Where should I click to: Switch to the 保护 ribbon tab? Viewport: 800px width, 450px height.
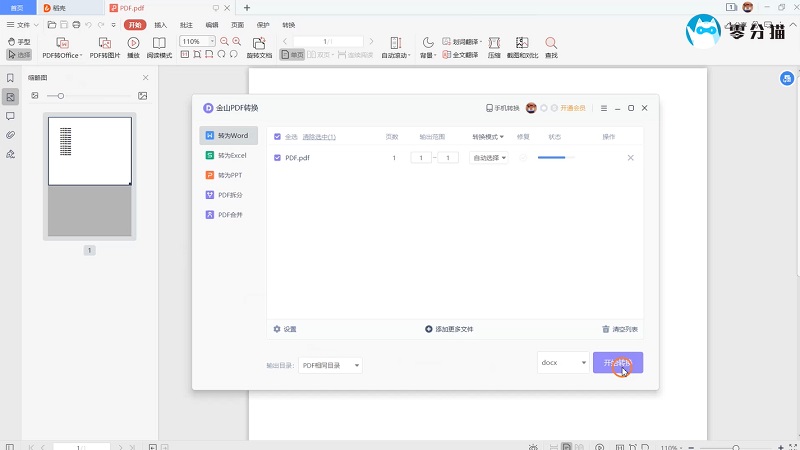tap(263, 25)
